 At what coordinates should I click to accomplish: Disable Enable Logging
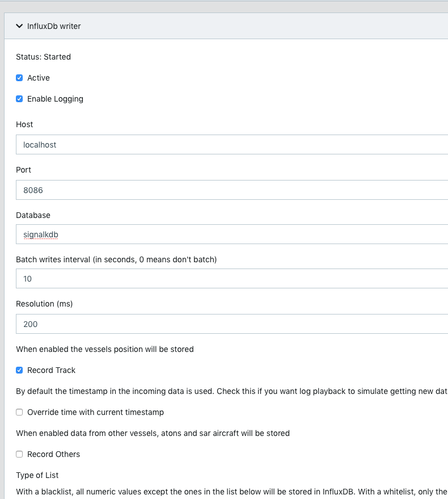tap(19, 98)
